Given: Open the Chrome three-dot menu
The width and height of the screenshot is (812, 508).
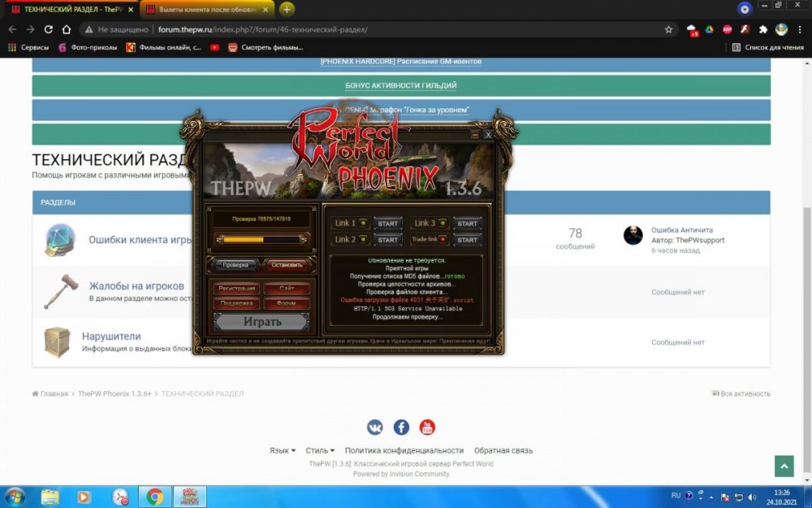Looking at the screenshot, I should [x=801, y=29].
